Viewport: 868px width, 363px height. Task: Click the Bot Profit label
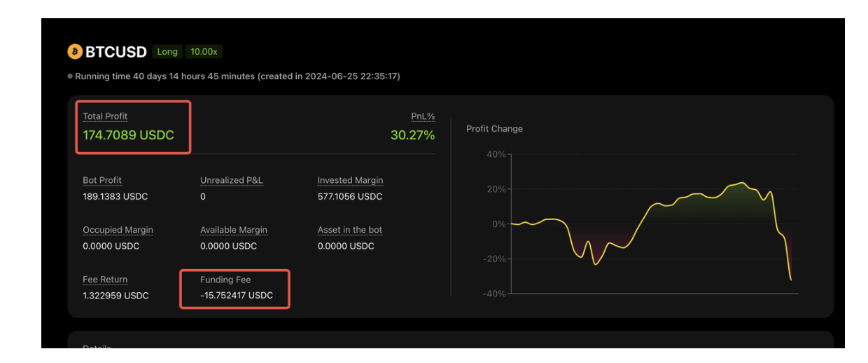(x=102, y=180)
